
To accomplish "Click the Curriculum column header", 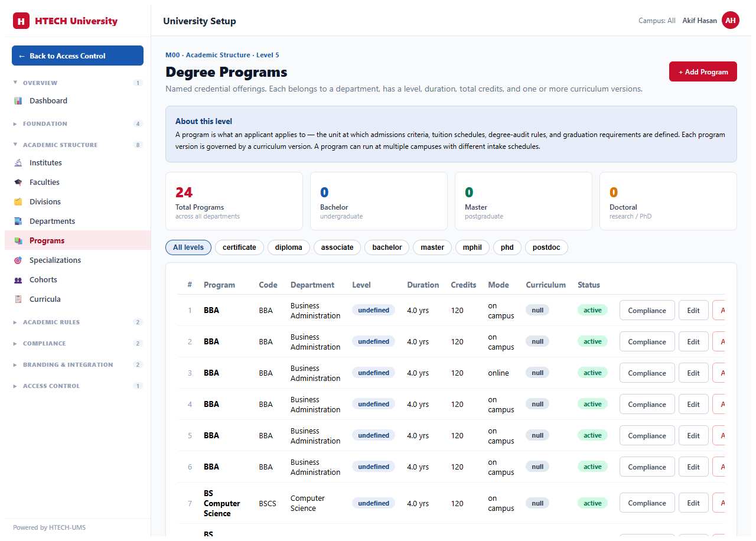I will coord(546,285).
